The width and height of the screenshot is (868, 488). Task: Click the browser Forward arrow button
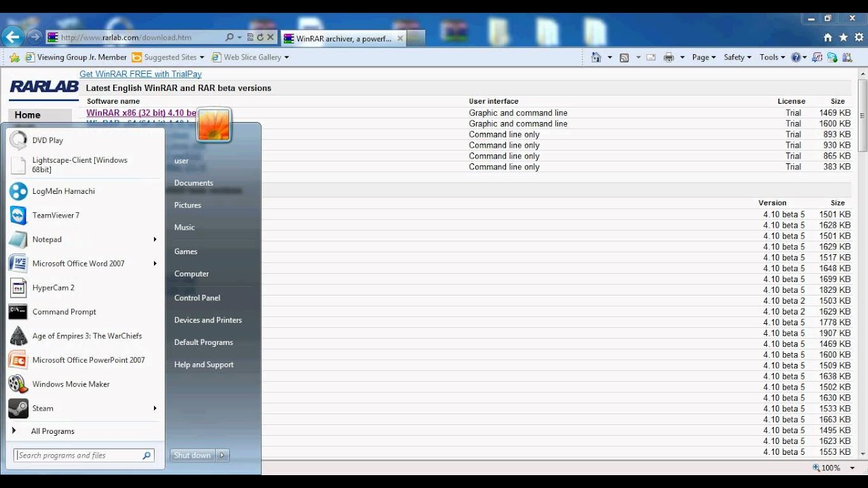(x=33, y=37)
